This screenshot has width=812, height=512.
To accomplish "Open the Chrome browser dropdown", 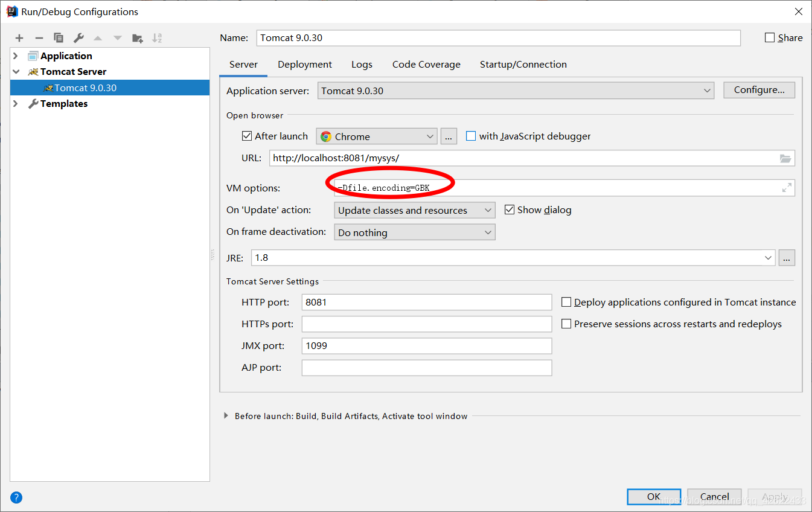I will (377, 136).
